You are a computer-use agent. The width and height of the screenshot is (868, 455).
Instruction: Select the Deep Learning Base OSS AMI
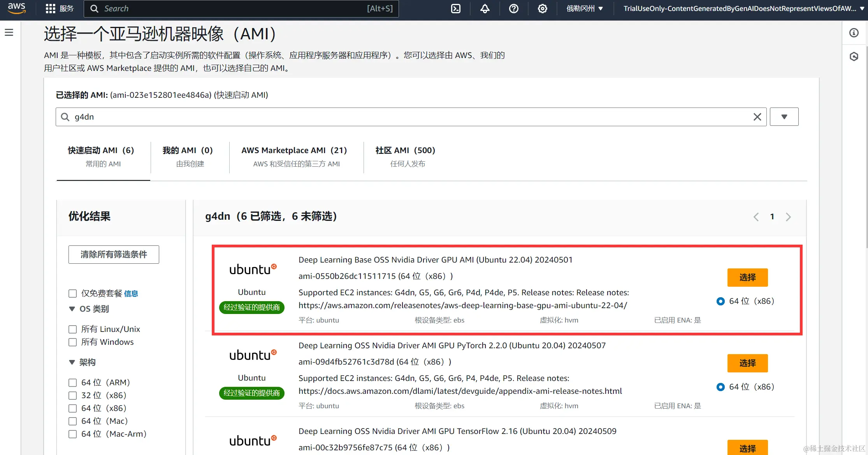coord(747,277)
